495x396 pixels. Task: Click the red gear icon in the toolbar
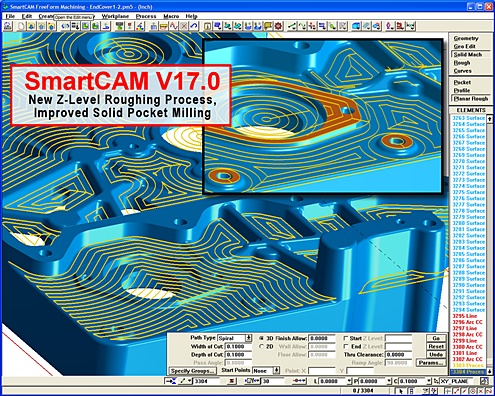tap(278, 26)
